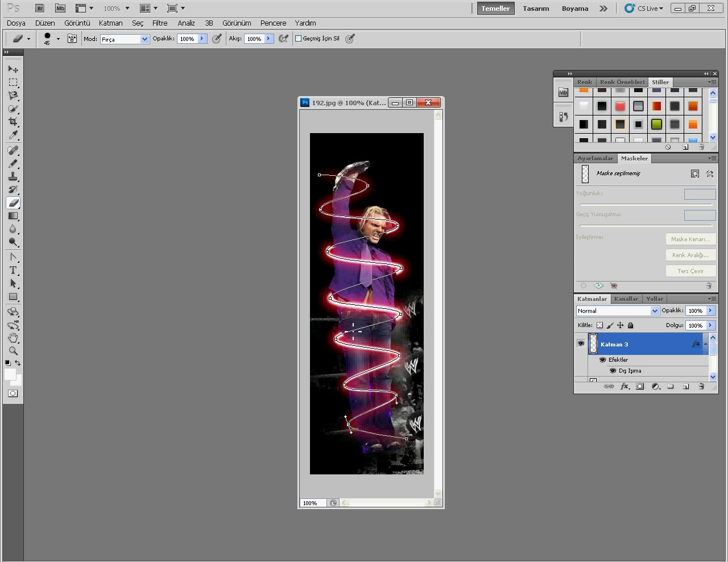Open the Dolgu slider arrow
The image size is (728, 562).
pyautogui.click(x=710, y=325)
